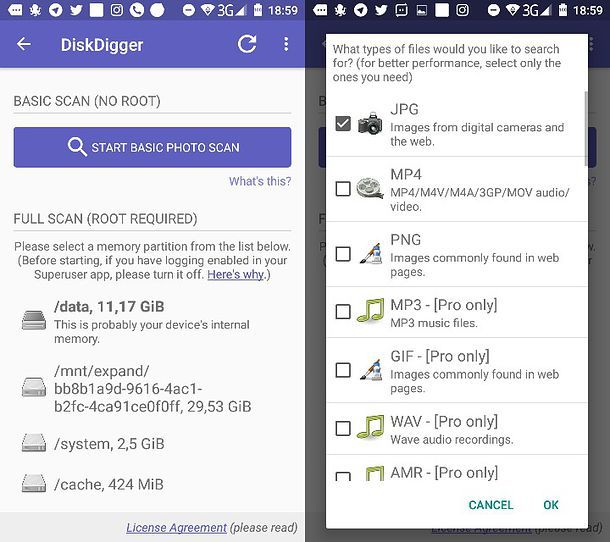Tap the "BASIC SCAN (NO ROOT)" heading

pos(87,101)
